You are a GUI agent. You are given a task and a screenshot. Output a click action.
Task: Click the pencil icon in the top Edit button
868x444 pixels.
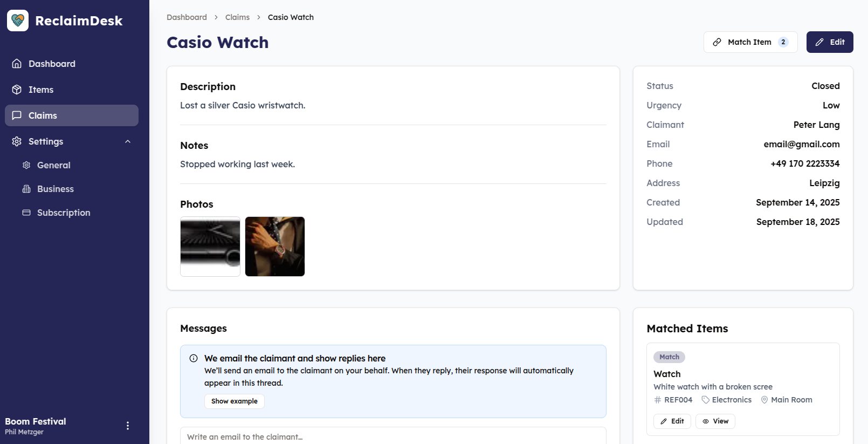point(819,42)
